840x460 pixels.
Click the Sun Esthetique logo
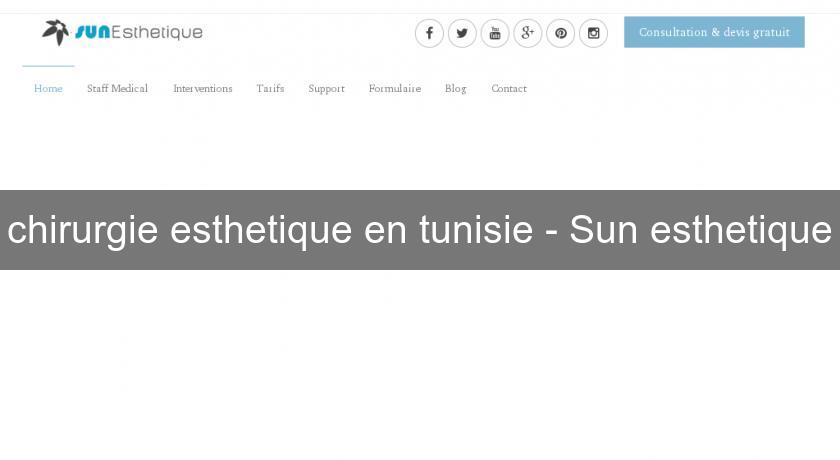[123, 33]
